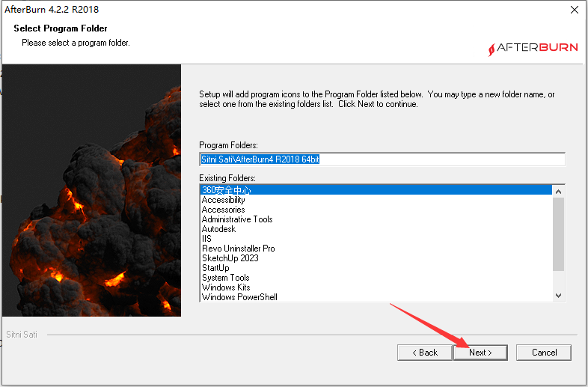This screenshot has width=588, height=387.
Task: Select Accessibility in Existing Folders
Action: [x=376, y=200]
